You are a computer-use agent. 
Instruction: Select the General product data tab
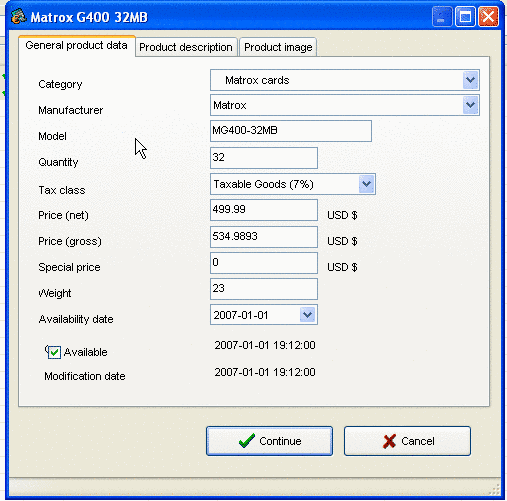[77, 46]
